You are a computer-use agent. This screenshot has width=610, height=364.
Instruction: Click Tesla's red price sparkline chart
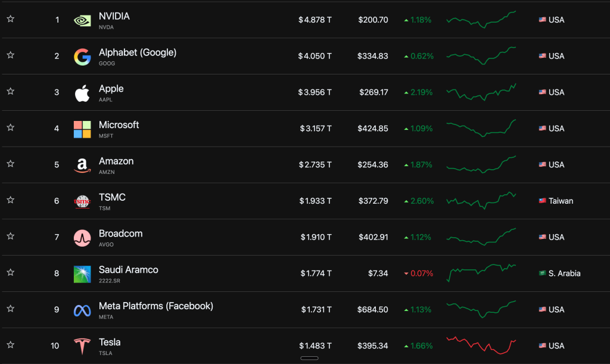click(x=481, y=345)
